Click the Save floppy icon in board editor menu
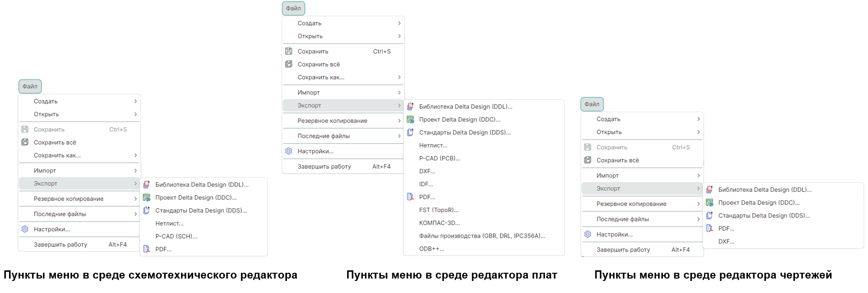Viewport: 868px width, 293px height. coord(289,51)
